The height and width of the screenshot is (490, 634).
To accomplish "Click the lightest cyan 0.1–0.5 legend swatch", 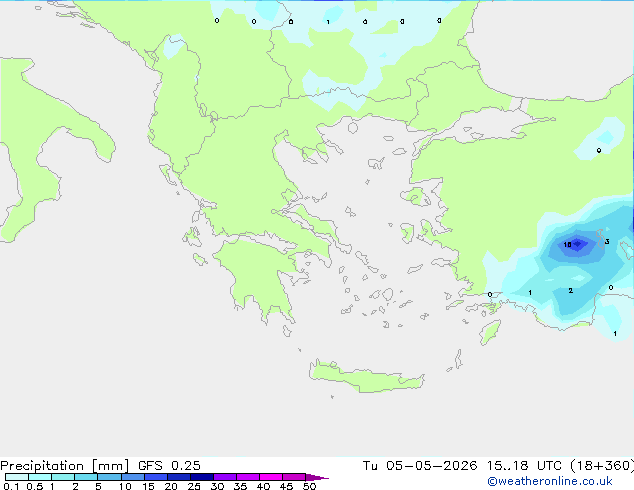I will (17, 477).
